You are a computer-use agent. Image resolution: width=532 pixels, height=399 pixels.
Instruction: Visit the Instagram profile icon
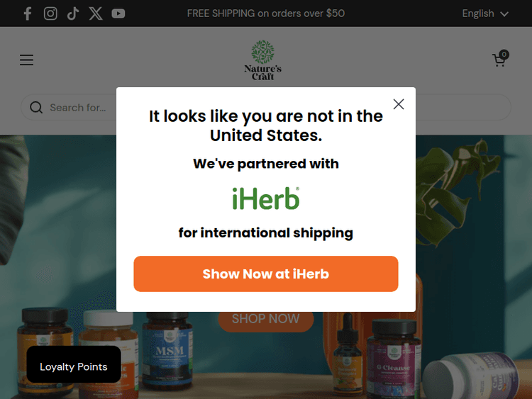50,13
